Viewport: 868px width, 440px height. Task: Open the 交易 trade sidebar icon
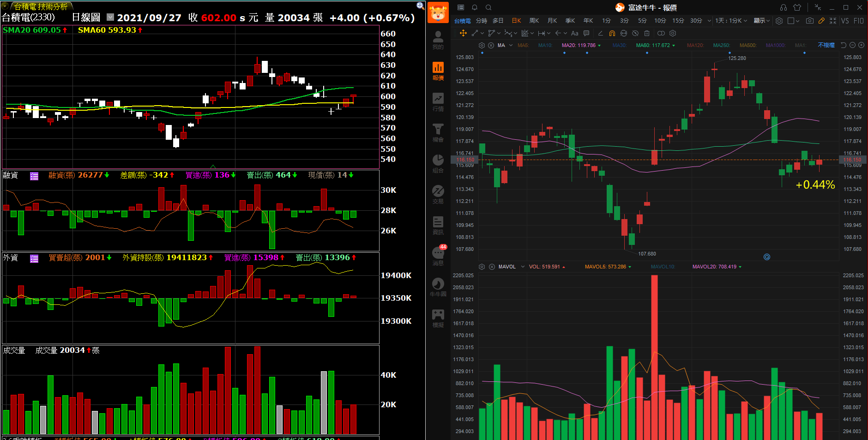point(438,195)
